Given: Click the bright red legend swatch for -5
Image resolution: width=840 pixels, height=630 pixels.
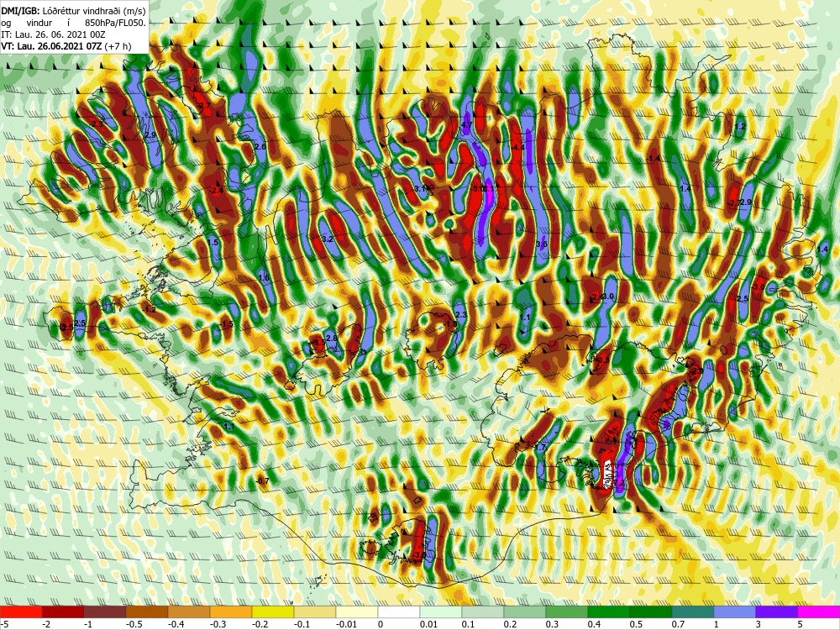Looking at the screenshot, I should point(21,612).
